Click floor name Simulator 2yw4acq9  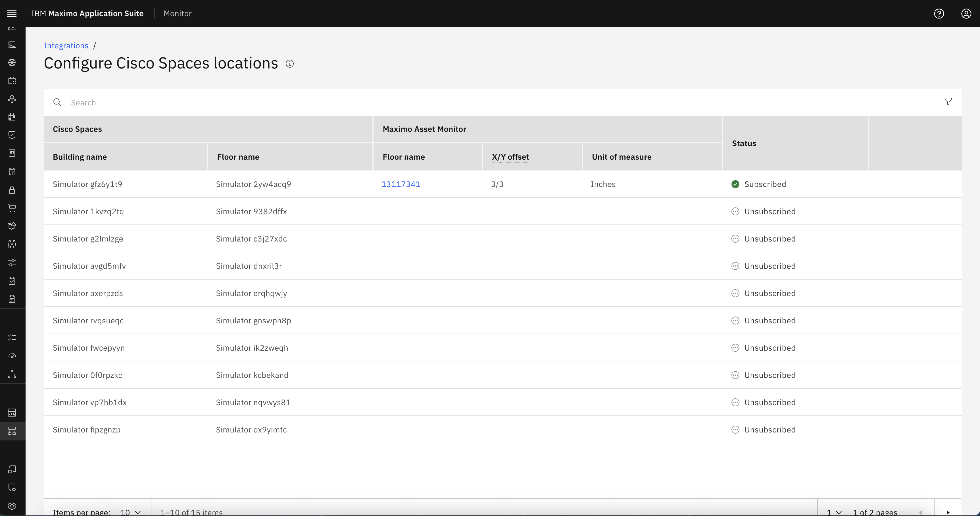[253, 184]
